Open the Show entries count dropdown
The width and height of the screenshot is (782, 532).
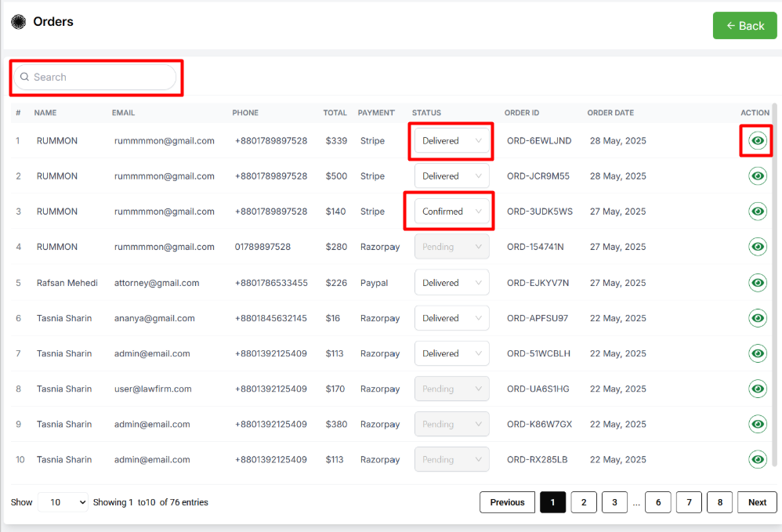[x=63, y=502]
